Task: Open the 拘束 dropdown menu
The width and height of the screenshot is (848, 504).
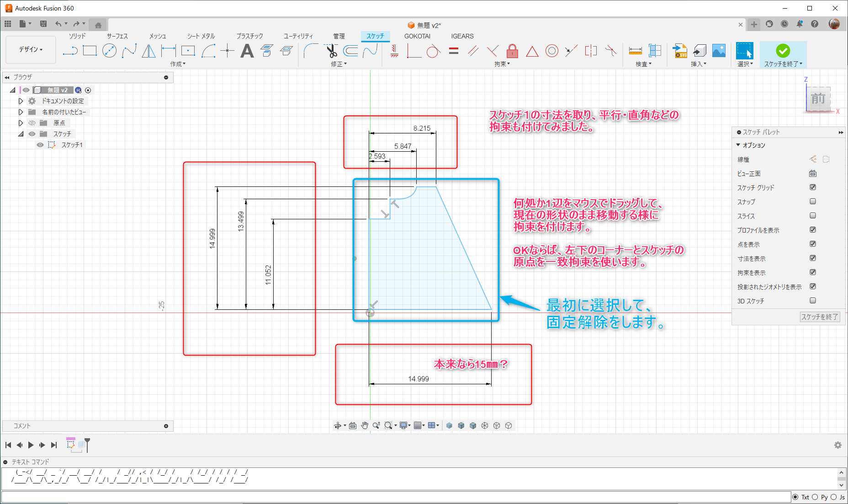Action: pos(502,64)
